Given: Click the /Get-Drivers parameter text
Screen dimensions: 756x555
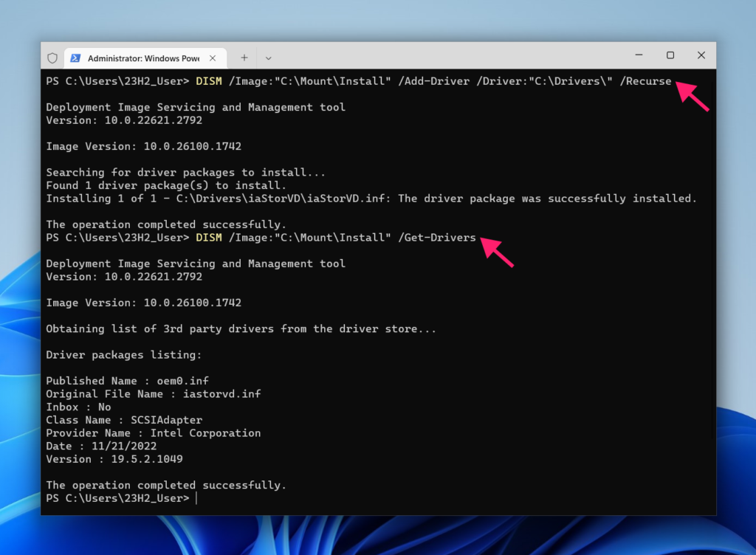Looking at the screenshot, I should (x=437, y=238).
